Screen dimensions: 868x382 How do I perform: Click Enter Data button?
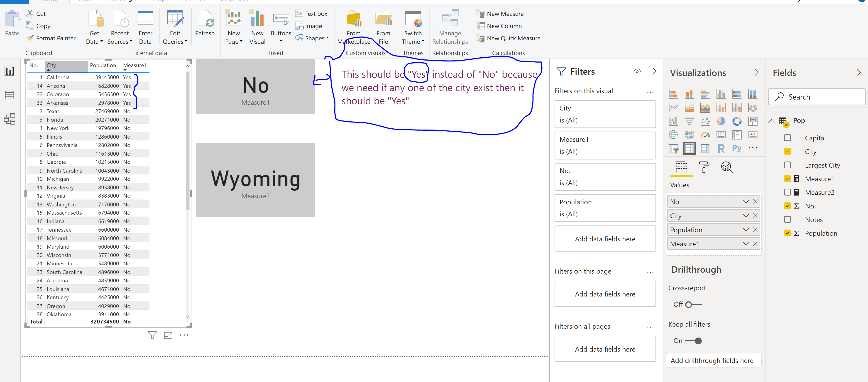point(146,27)
